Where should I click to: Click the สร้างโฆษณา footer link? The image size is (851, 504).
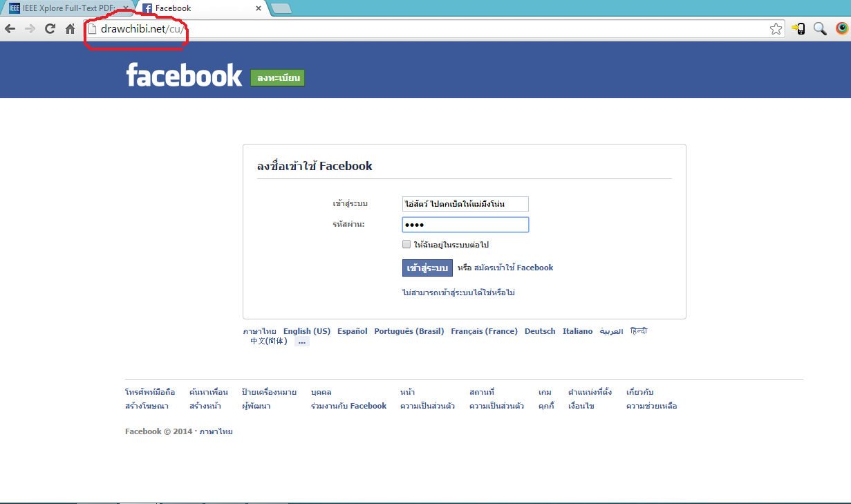[147, 406]
